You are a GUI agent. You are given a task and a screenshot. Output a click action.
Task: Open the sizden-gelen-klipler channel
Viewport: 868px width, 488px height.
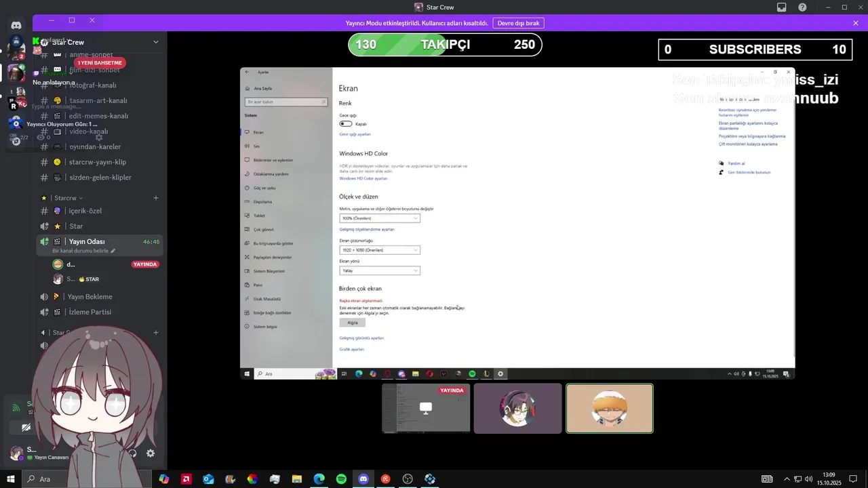point(100,178)
